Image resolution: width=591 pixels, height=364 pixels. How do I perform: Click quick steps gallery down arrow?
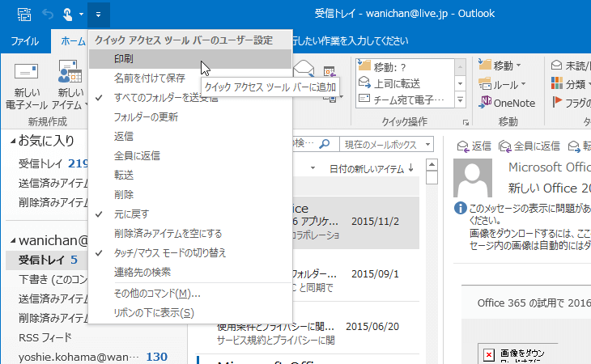[x=460, y=83]
